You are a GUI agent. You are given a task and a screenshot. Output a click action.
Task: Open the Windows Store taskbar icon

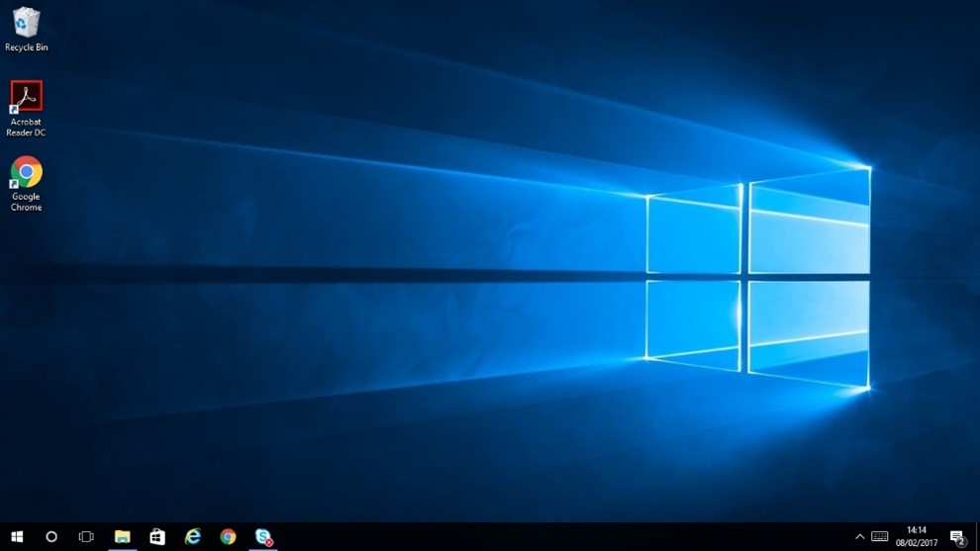[157, 536]
